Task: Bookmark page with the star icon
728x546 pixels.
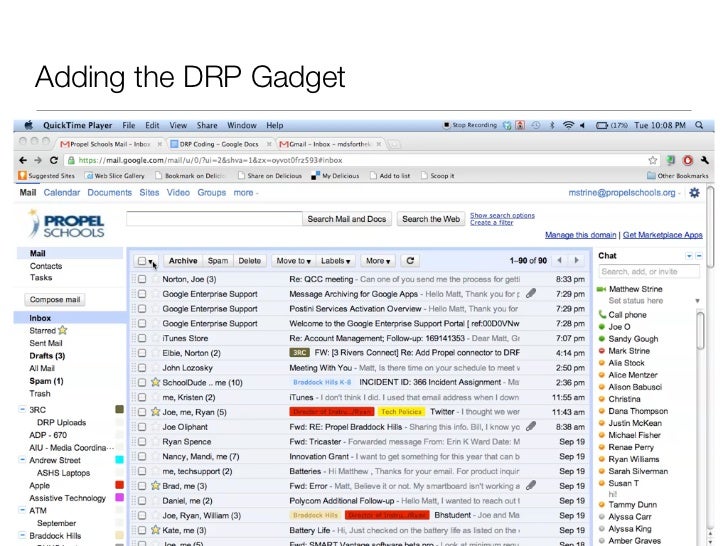Action: pos(653,160)
